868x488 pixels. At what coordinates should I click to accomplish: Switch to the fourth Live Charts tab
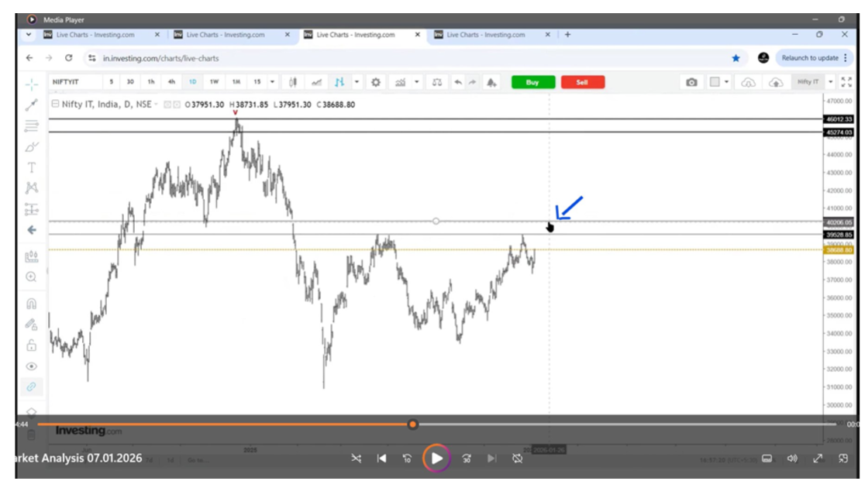pyautogui.click(x=486, y=35)
